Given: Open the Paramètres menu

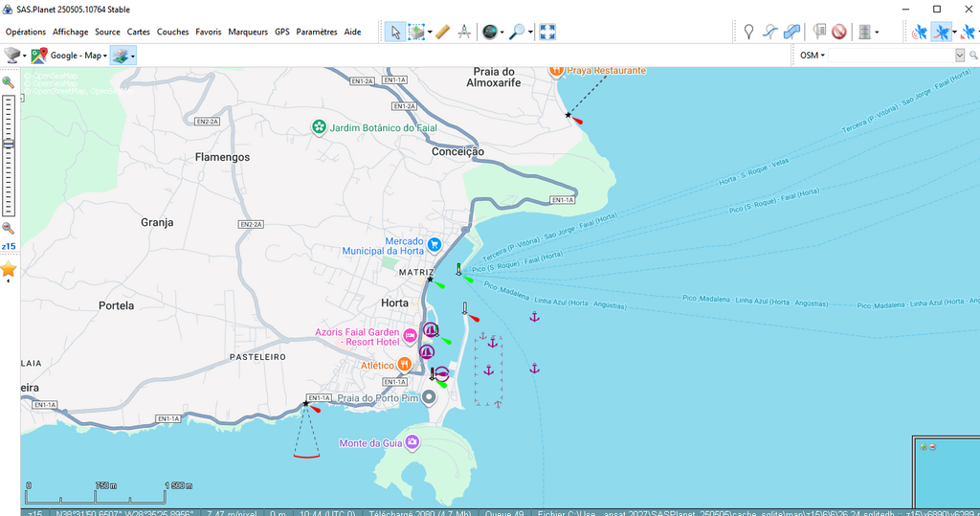Looking at the screenshot, I should click(316, 32).
